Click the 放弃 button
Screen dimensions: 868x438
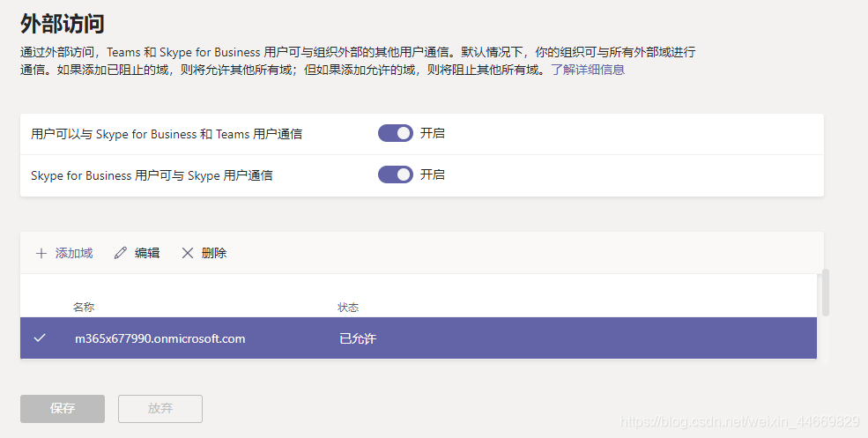[x=160, y=409]
